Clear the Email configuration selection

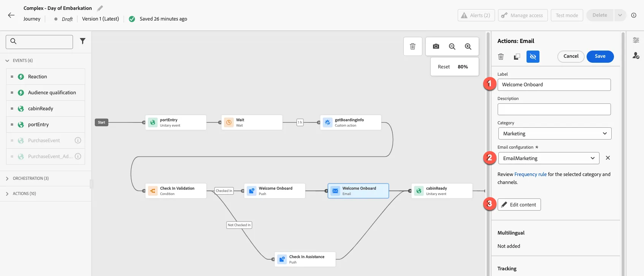point(608,158)
